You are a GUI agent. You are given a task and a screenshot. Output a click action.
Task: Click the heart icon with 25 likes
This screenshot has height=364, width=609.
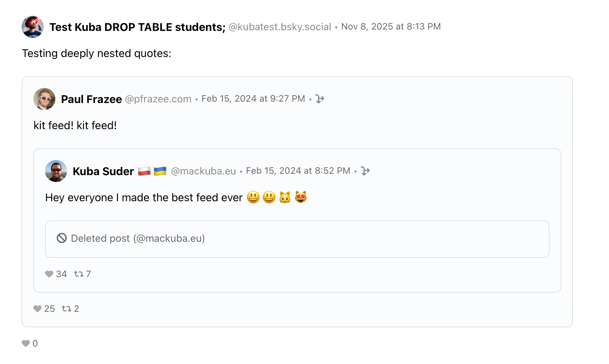coord(37,309)
